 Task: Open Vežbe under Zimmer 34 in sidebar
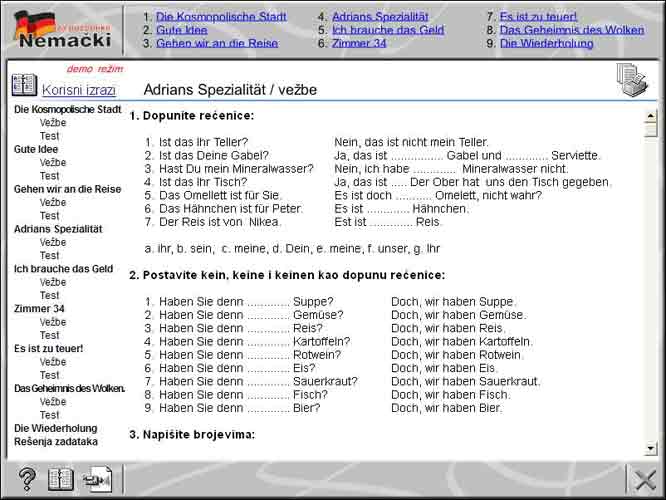click(53, 322)
